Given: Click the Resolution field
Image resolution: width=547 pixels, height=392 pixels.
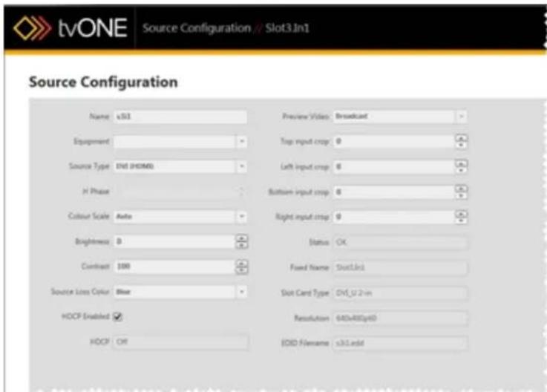Looking at the screenshot, I should point(400,318).
